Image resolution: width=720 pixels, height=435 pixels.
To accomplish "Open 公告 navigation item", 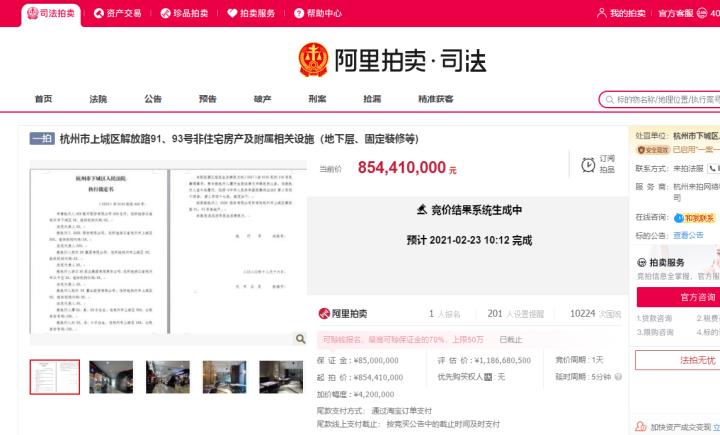I will pyautogui.click(x=153, y=99).
